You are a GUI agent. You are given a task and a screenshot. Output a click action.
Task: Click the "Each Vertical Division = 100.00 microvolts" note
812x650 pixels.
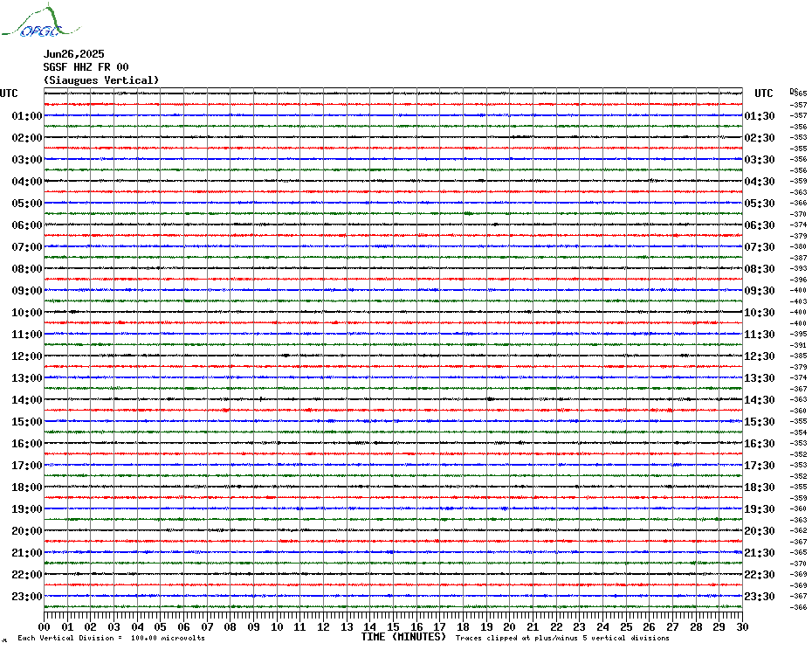click(112, 638)
